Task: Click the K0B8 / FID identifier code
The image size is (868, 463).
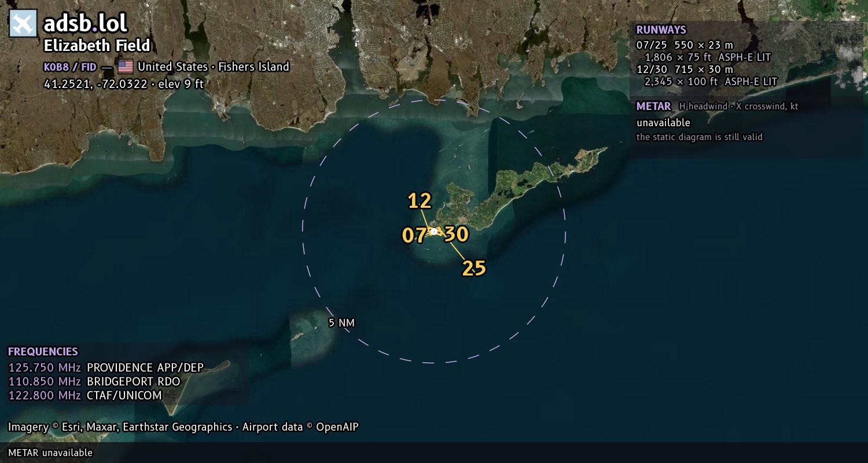Action: click(70, 67)
